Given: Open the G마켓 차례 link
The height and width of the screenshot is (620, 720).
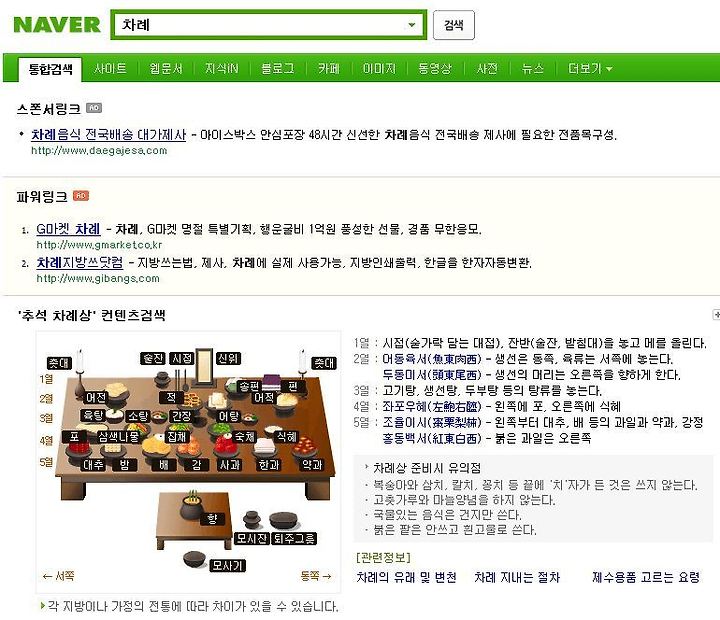Looking at the screenshot, I should (68, 229).
